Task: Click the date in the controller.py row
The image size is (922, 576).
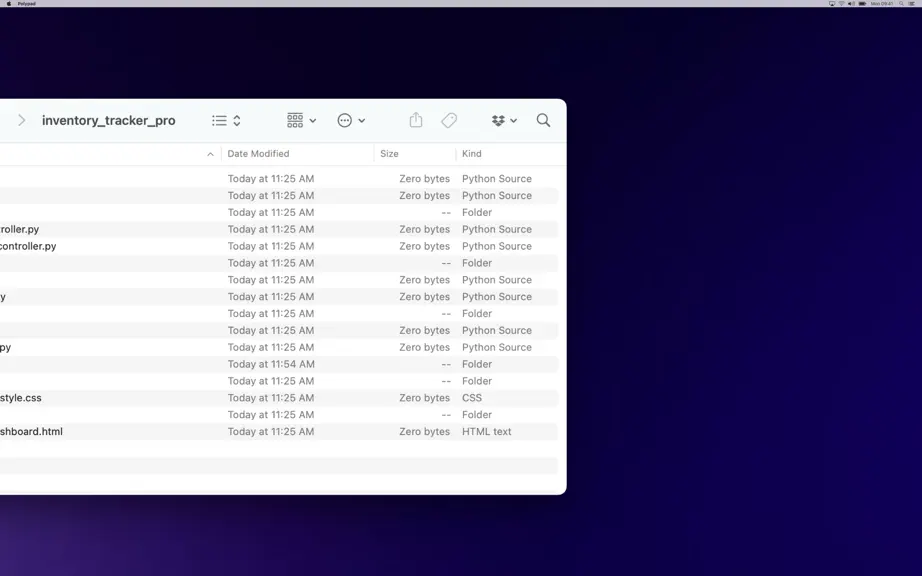Action: (x=271, y=246)
